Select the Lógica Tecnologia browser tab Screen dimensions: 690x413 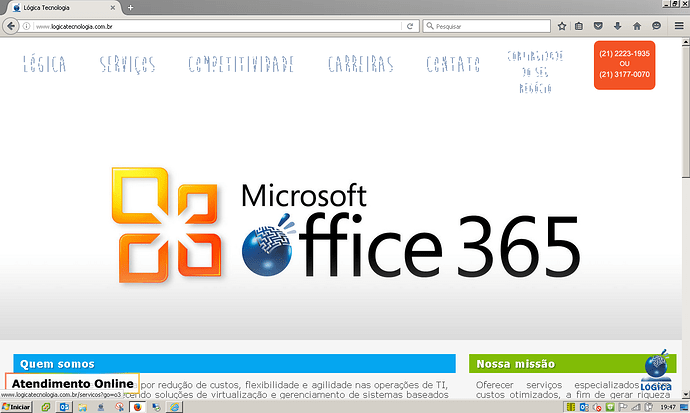coord(62,7)
